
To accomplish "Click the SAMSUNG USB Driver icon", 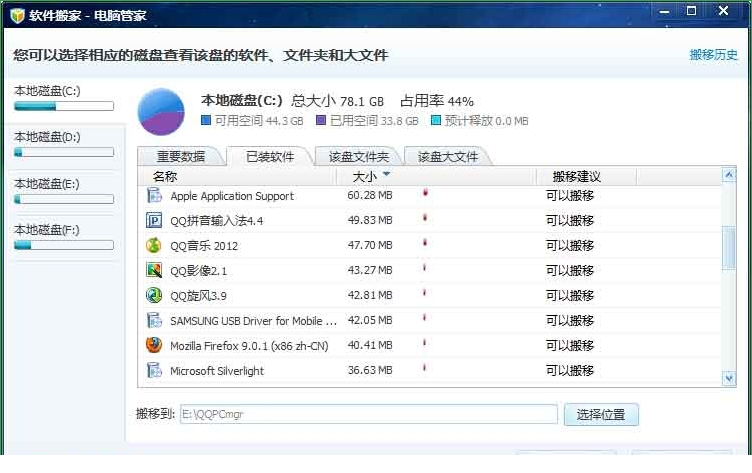I will click(x=154, y=320).
